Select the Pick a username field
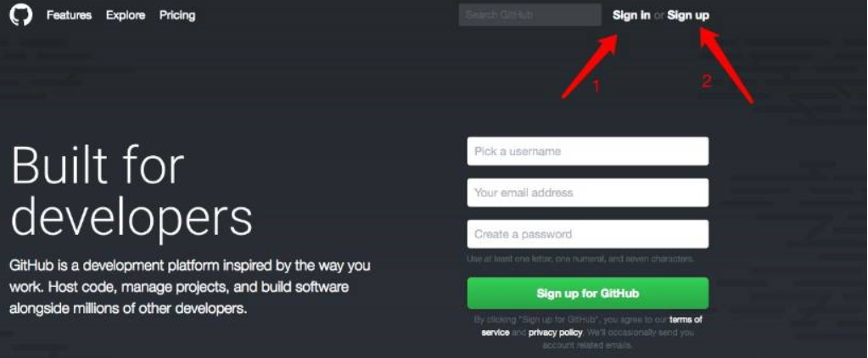The width and height of the screenshot is (868, 358). pos(587,151)
